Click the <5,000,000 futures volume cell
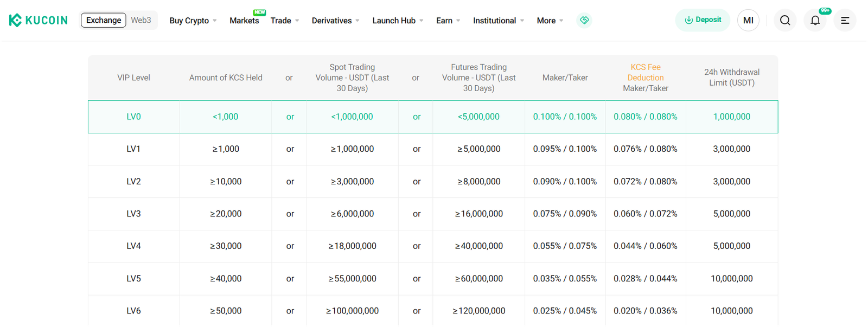 tap(478, 117)
